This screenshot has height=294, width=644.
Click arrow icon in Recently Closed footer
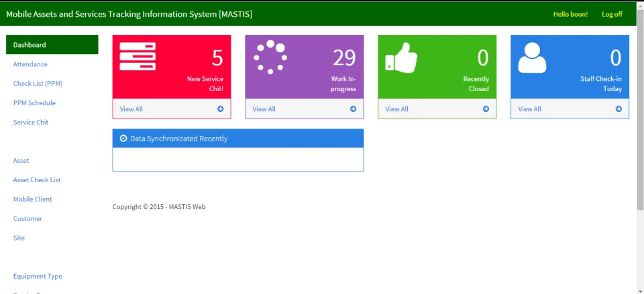click(x=486, y=109)
